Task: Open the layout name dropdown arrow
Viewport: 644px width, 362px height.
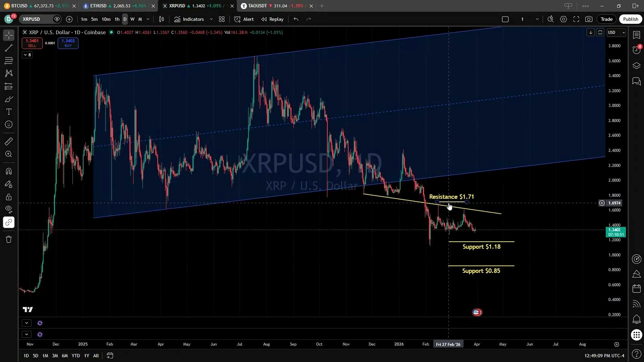Action: click(x=537, y=19)
